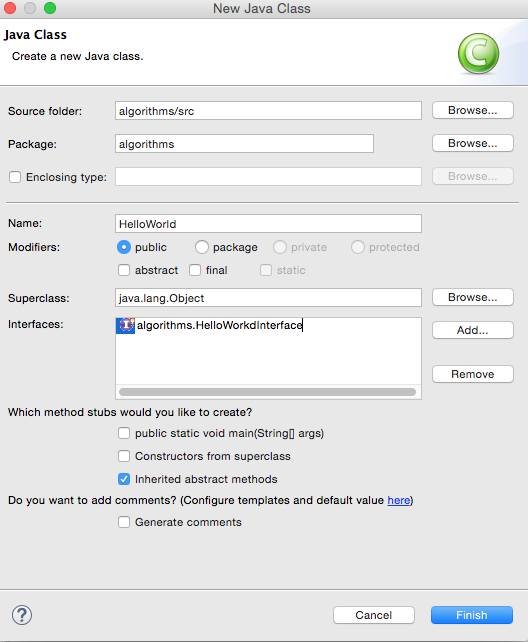Browse for the superclass

coord(473,298)
